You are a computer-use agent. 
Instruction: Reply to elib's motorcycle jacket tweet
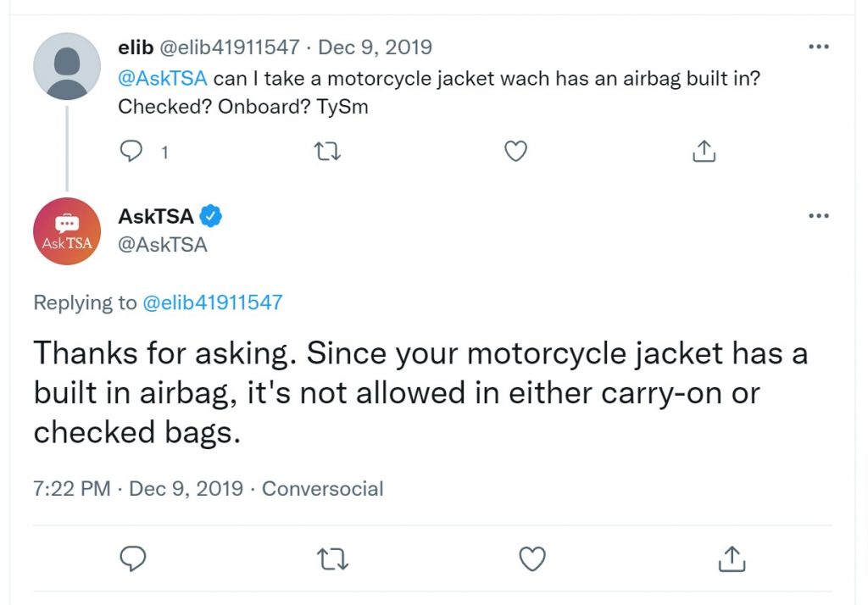(131, 151)
